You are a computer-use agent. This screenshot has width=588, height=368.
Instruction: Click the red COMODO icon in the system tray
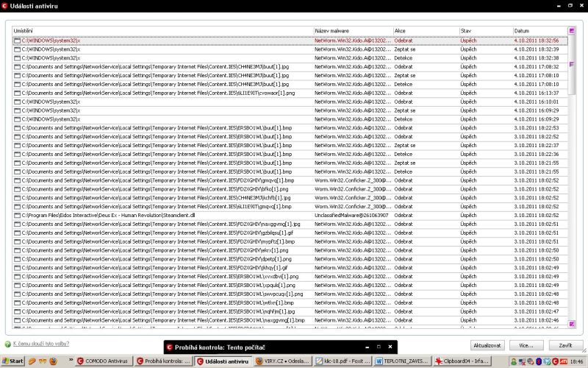tap(555, 361)
